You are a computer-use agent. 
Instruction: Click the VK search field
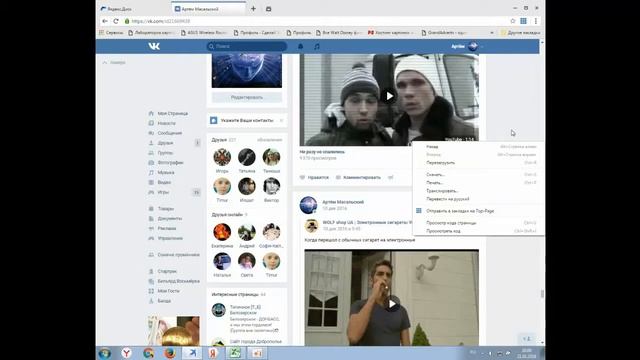click(247, 46)
